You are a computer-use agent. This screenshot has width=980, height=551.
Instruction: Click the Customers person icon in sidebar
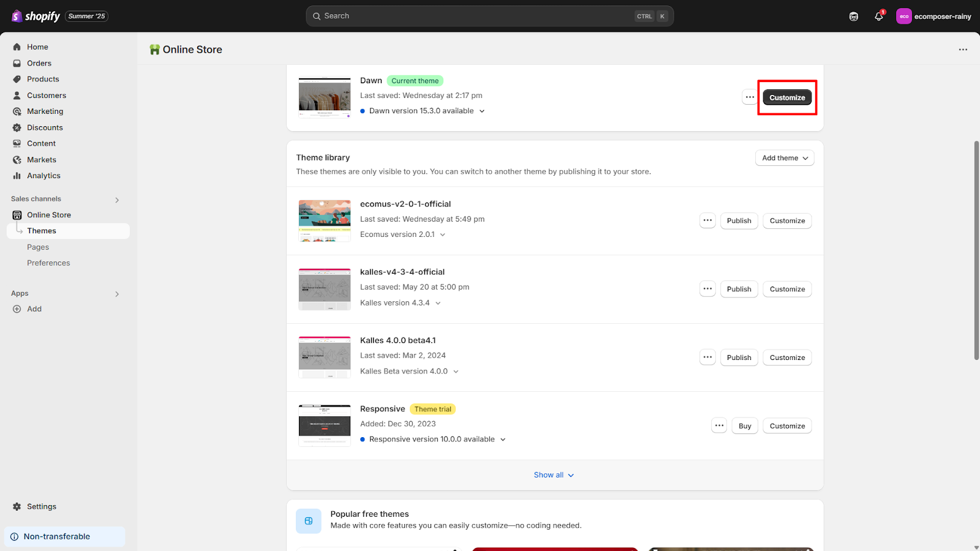(17, 96)
